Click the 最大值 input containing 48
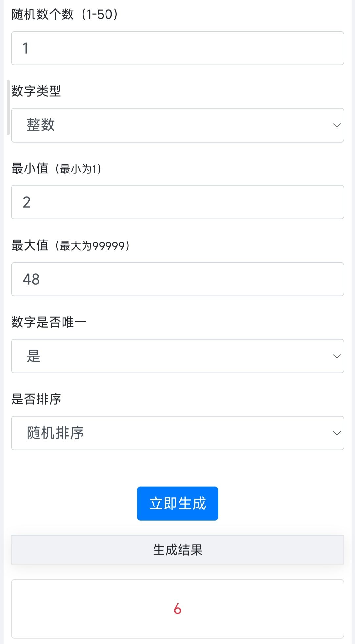The height and width of the screenshot is (644, 355). [177, 279]
